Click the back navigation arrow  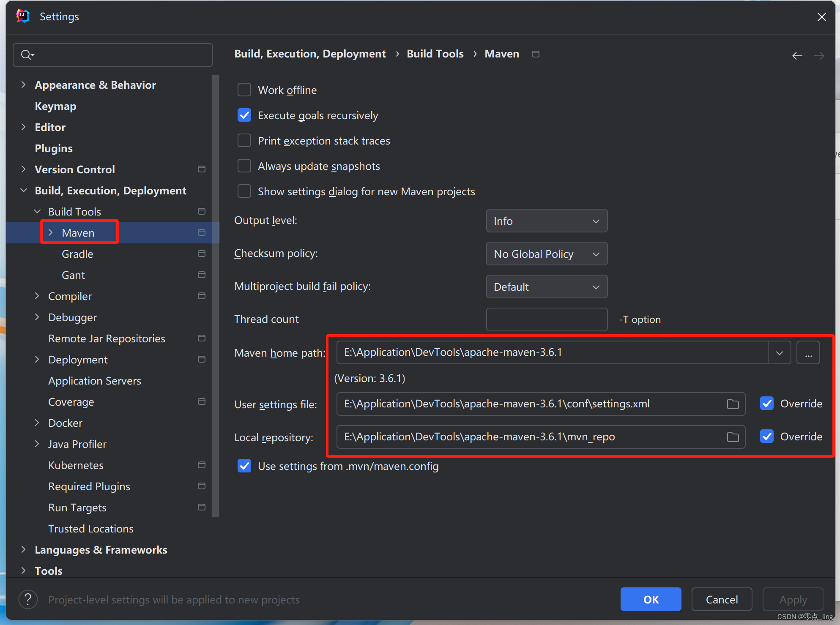797,55
